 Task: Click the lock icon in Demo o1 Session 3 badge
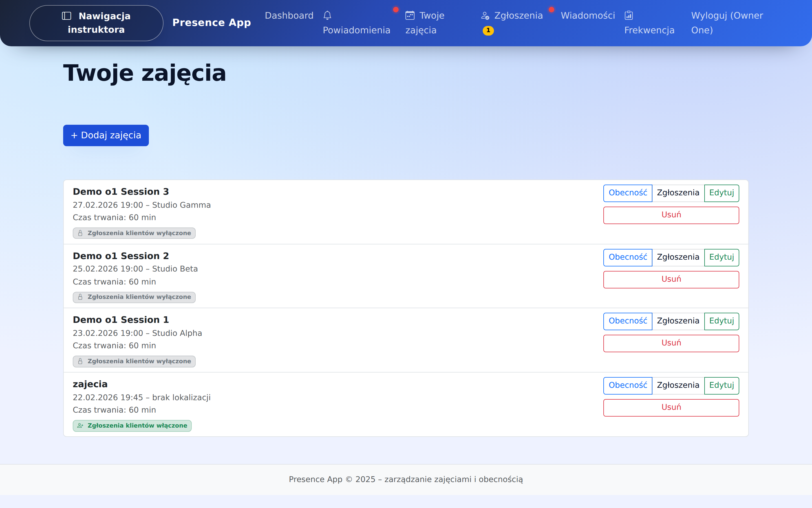[x=80, y=233]
